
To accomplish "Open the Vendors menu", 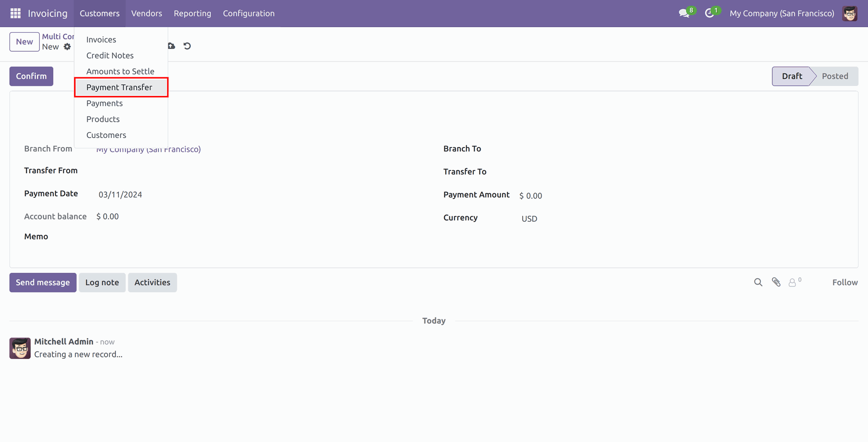I will click(x=146, y=14).
